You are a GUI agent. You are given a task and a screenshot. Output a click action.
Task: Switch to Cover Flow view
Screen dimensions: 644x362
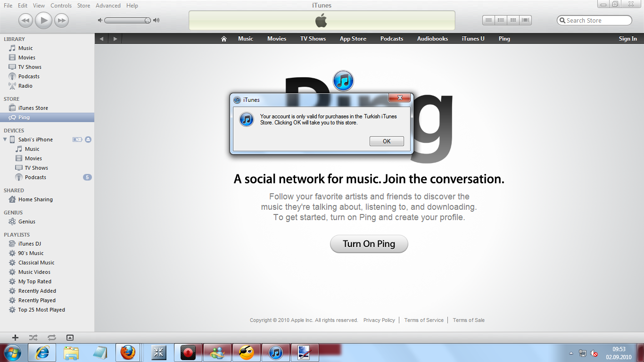pos(526,20)
